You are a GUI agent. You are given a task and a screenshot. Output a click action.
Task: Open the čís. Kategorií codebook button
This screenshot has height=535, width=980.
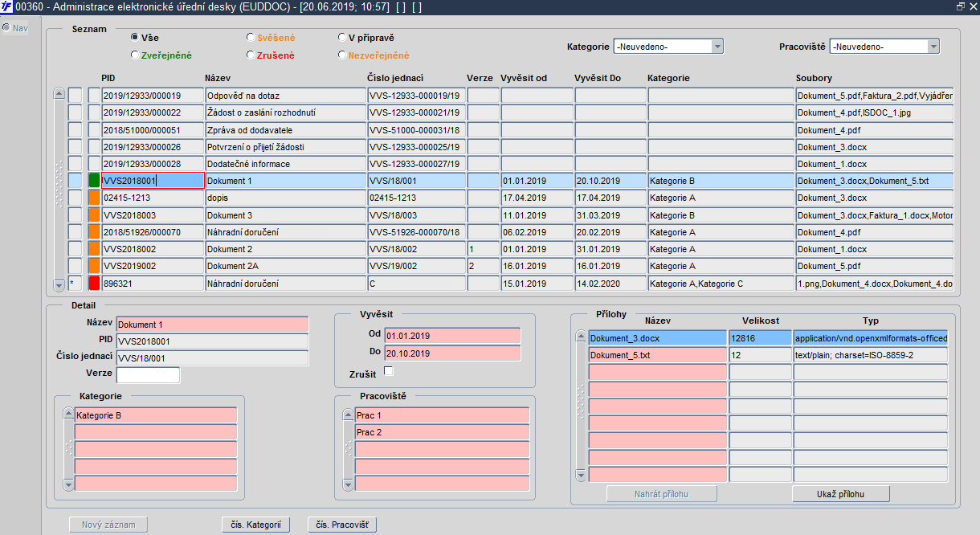[255, 525]
